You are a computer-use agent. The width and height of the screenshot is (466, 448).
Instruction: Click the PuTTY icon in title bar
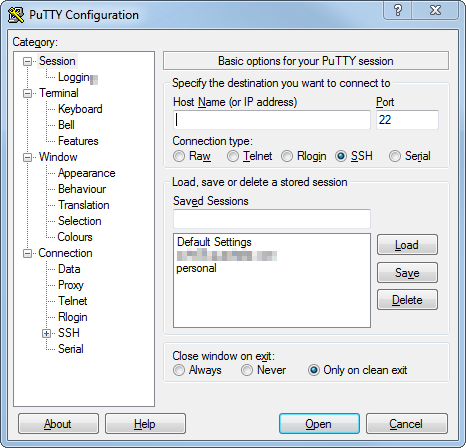tap(16, 15)
